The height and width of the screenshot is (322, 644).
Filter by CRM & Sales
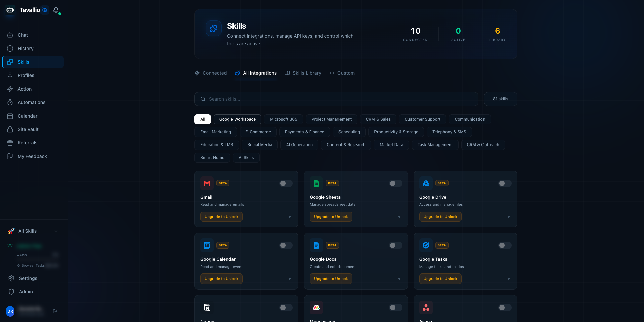pyautogui.click(x=378, y=119)
